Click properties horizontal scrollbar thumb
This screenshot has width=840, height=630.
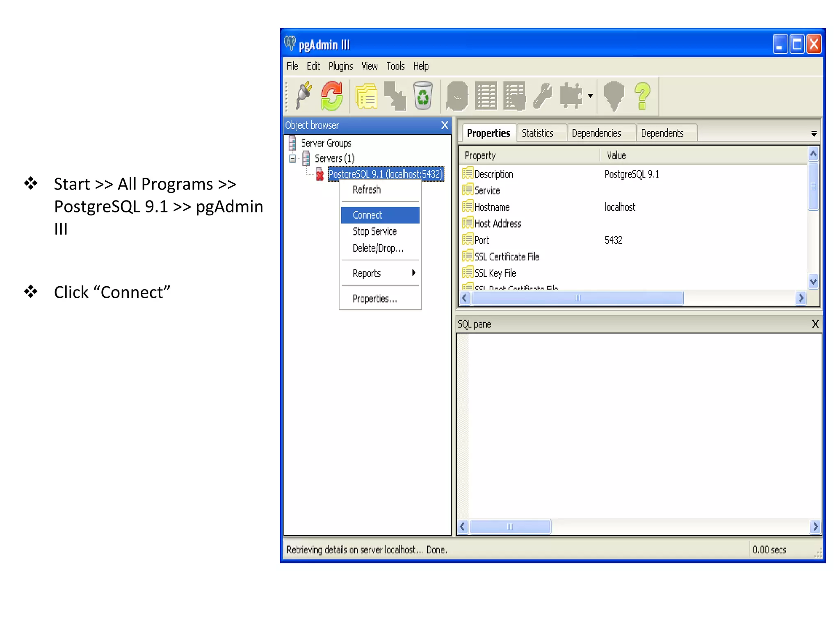pyautogui.click(x=577, y=298)
